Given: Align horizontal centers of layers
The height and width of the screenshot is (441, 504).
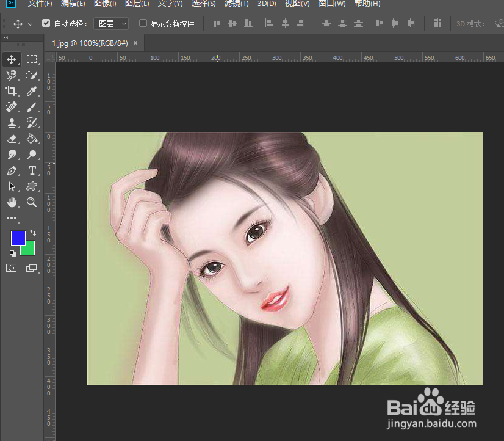Looking at the screenshot, I should pos(285,23).
